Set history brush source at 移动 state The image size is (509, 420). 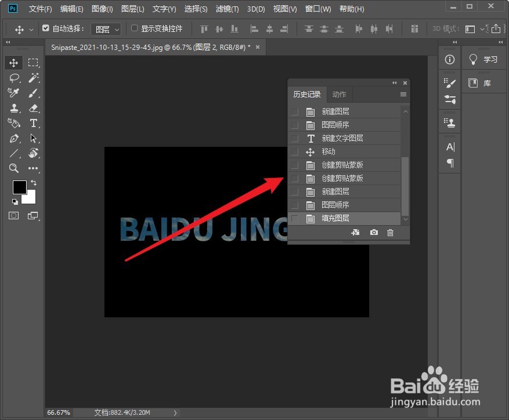[295, 151]
